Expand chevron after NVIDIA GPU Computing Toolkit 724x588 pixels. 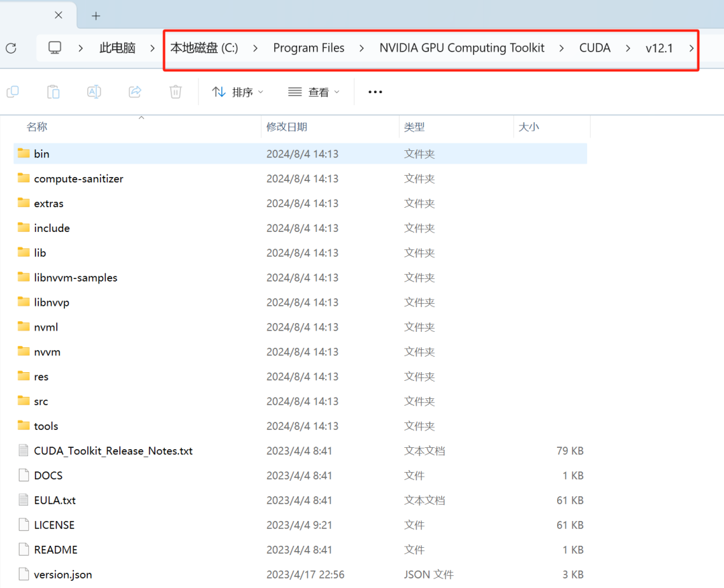tap(562, 48)
